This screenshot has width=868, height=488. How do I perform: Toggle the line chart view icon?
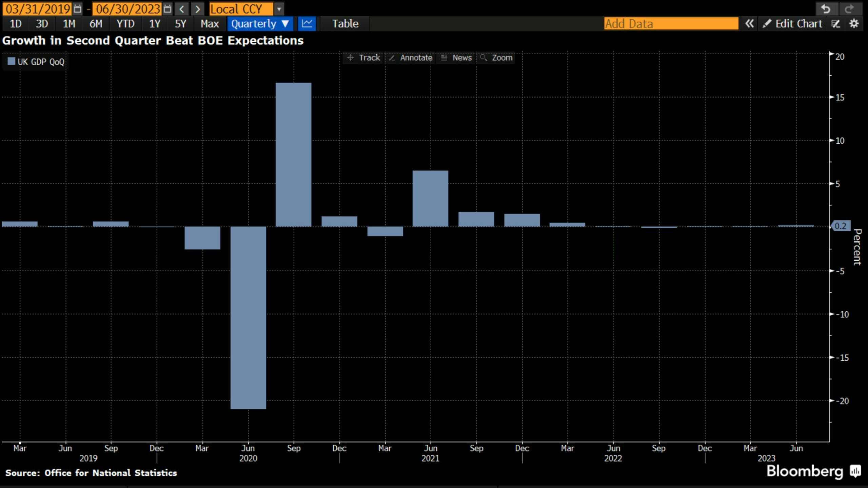307,24
